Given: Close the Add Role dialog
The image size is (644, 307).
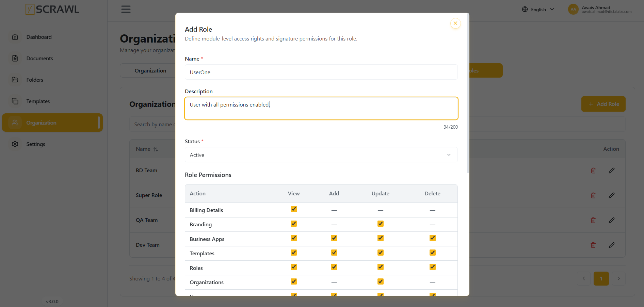Looking at the screenshot, I should coord(455,23).
